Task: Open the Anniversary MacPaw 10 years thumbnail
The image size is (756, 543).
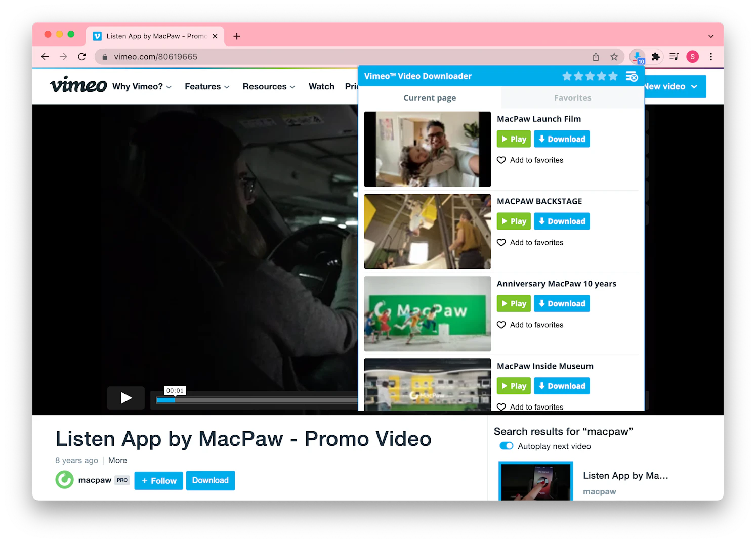Action: [x=428, y=314]
